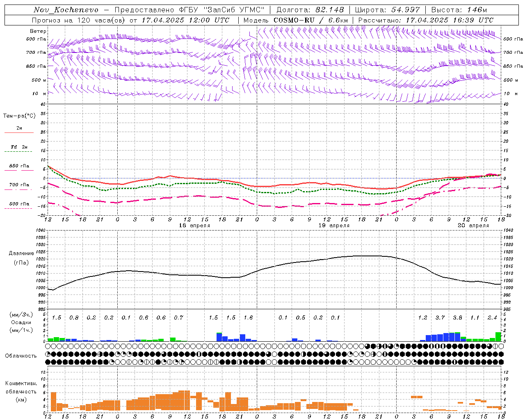Click the "500 гПа" entry in the temperature legend
The image size is (525, 420).
click(x=19, y=204)
